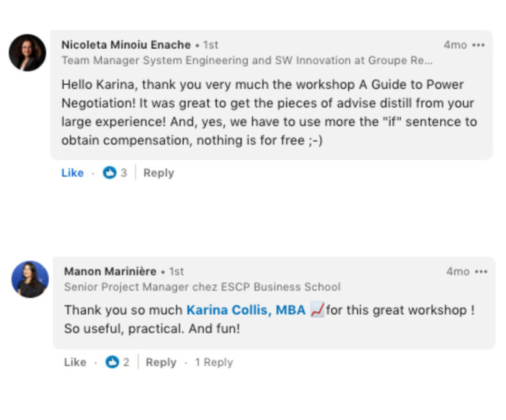506x420 pixels.
Task: Open the three-dot menu on Nicoleta's comment
Action: pyautogui.click(x=479, y=45)
